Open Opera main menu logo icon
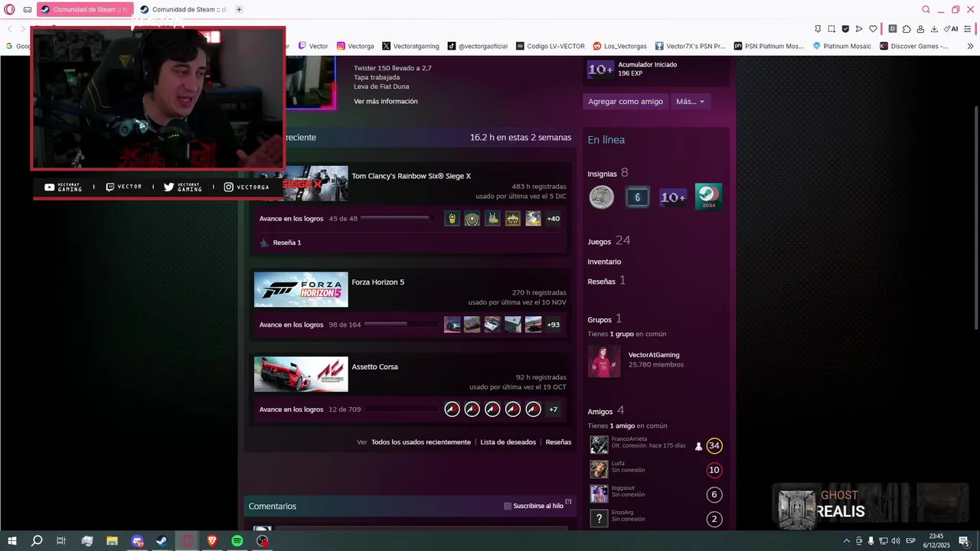Screen dimensions: 980x551 tap(9, 10)
